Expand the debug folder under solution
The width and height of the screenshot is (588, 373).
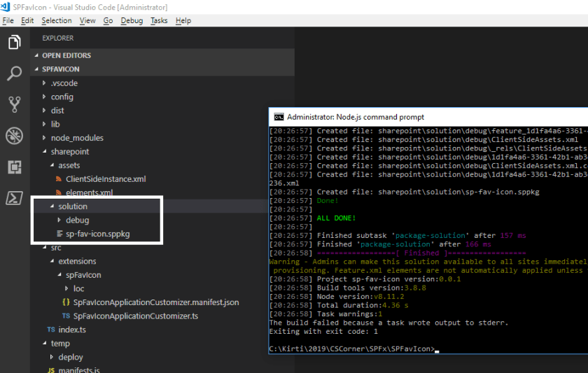click(77, 220)
